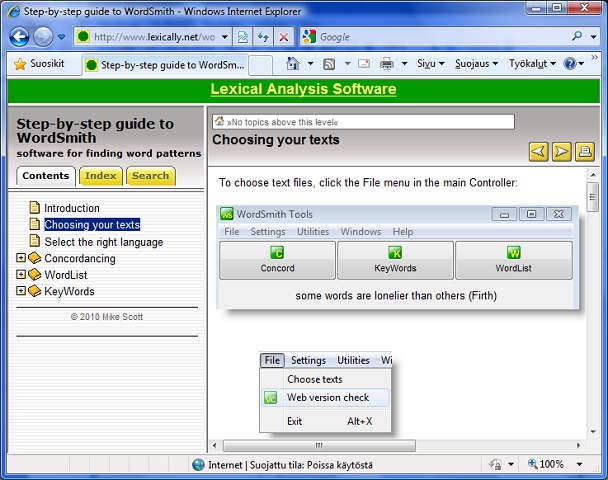Open Suosikit favorites button
This screenshot has width=608, height=480.
tap(39, 64)
